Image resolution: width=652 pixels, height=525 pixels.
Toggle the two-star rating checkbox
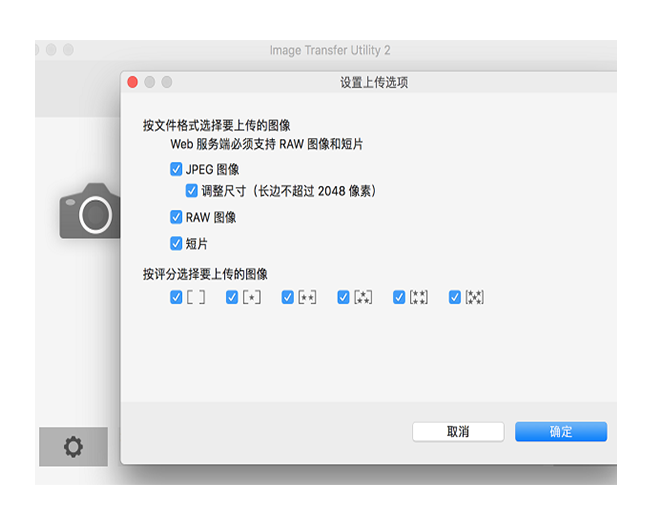click(x=287, y=297)
